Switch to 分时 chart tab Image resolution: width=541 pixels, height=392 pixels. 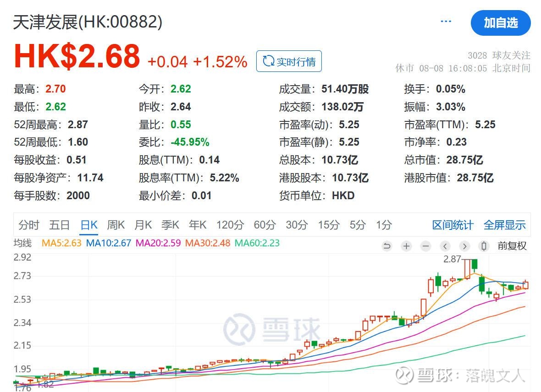click(x=28, y=225)
